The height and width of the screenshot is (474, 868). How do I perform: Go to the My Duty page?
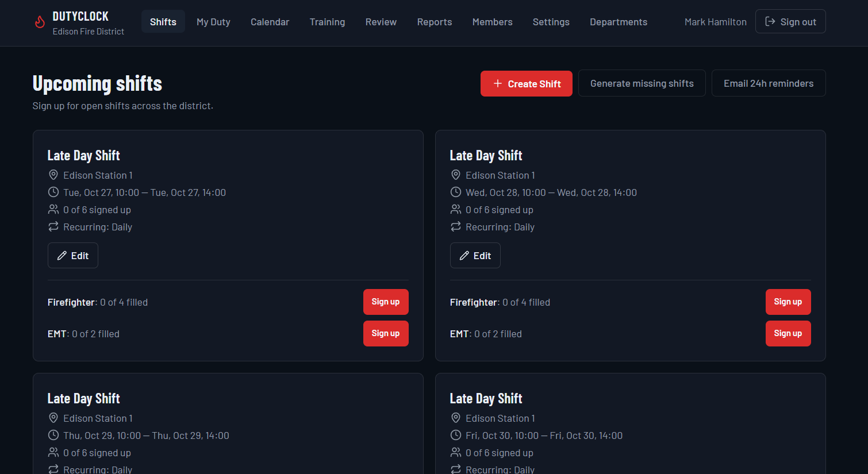pos(213,22)
